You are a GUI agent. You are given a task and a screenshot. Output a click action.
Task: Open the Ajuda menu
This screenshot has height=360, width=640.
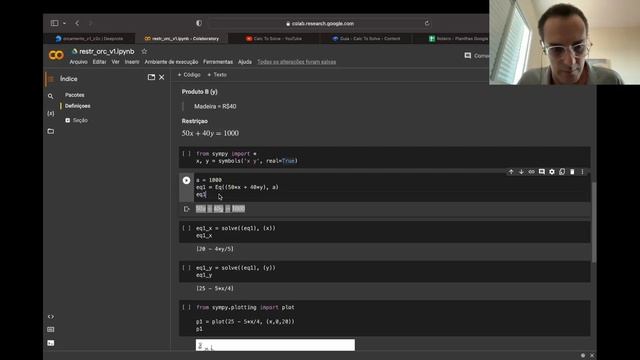tap(245, 62)
